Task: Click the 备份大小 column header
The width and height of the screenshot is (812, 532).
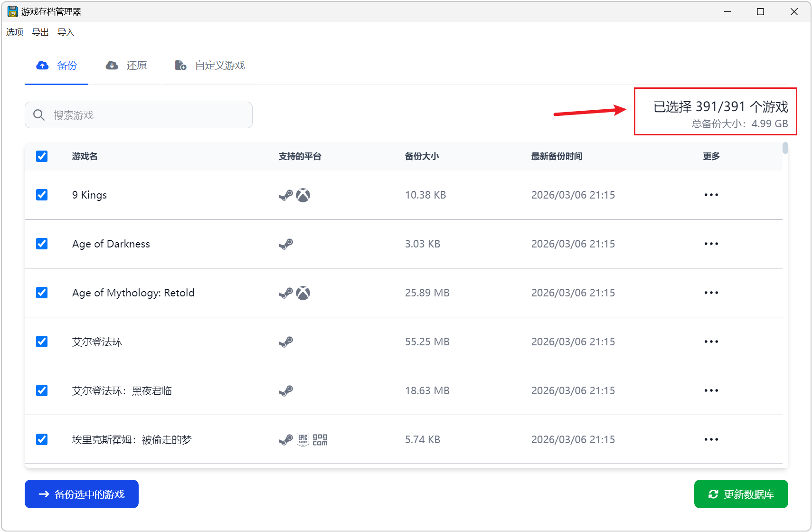Action: [x=422, y=156]
